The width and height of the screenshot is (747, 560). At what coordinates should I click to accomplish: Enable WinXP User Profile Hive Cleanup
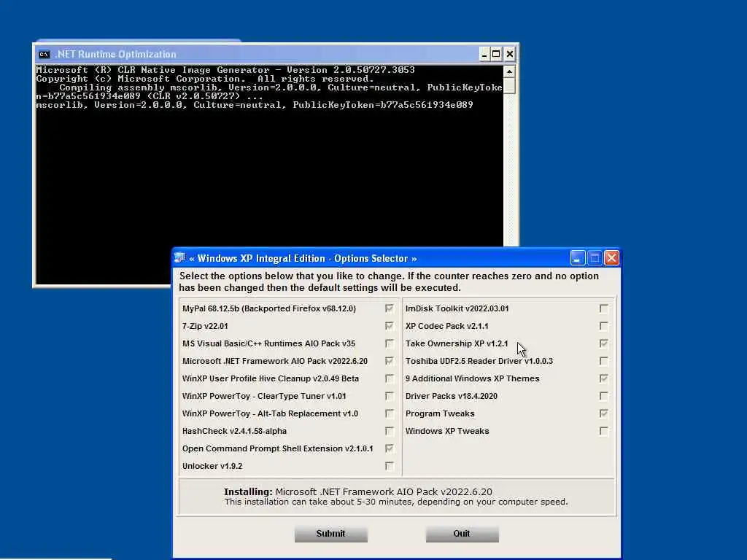pyautogui.click(x=390, y=378)
